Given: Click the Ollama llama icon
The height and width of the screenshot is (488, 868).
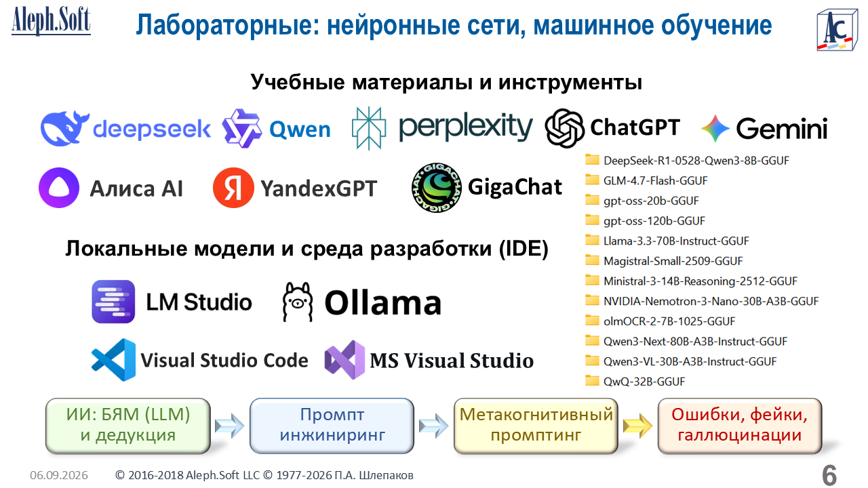Looking at the screenshot, I should [x=298, y=302].
